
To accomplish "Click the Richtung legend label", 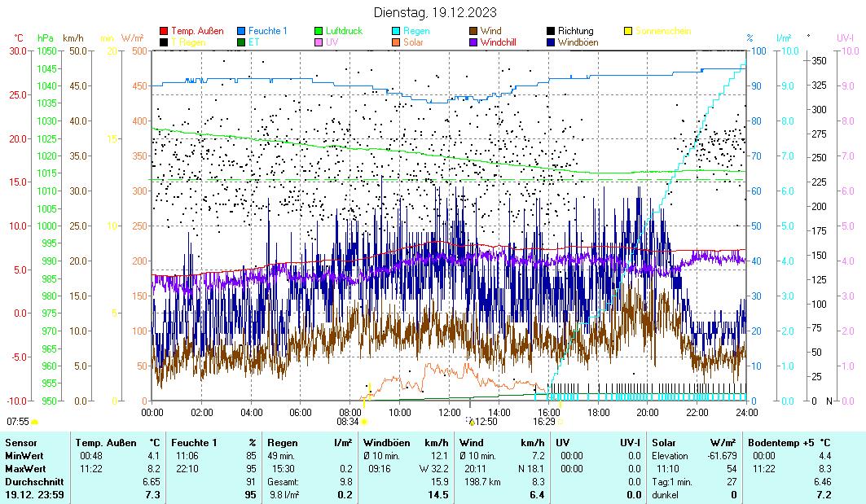I will [x=575, y=31].
